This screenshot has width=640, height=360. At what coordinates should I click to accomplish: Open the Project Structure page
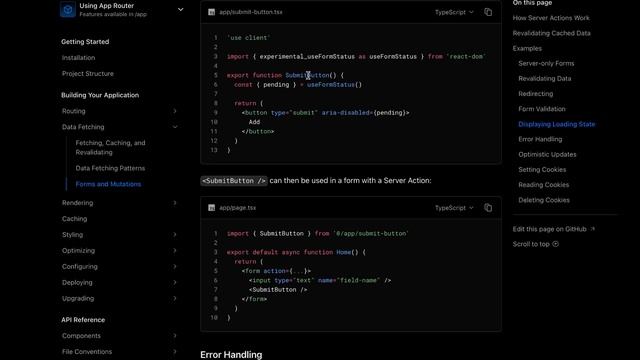pos(88,73)
